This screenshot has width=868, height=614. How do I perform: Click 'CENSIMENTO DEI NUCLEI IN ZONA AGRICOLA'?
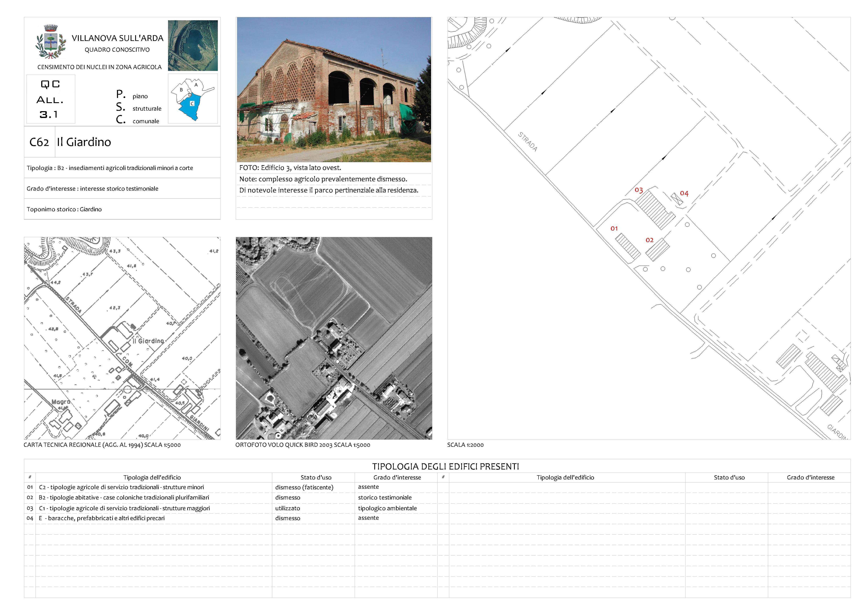click(x=99, y=67)
